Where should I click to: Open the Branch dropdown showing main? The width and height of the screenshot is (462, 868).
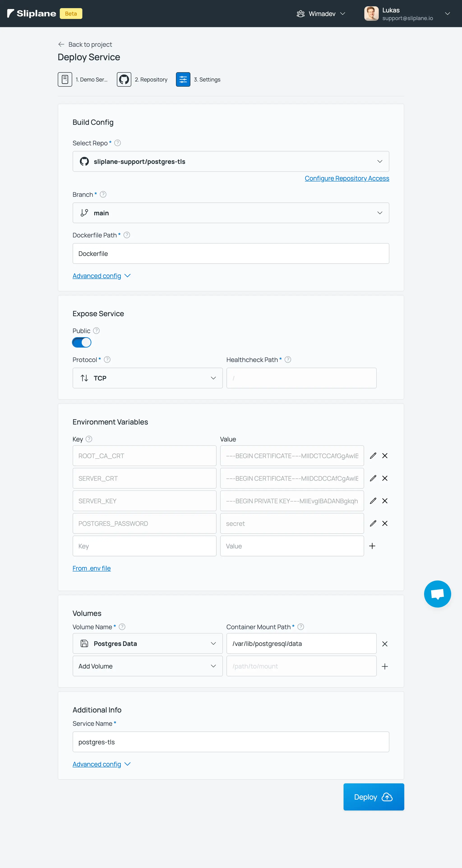pyautogui.click(x=231, y=213)
